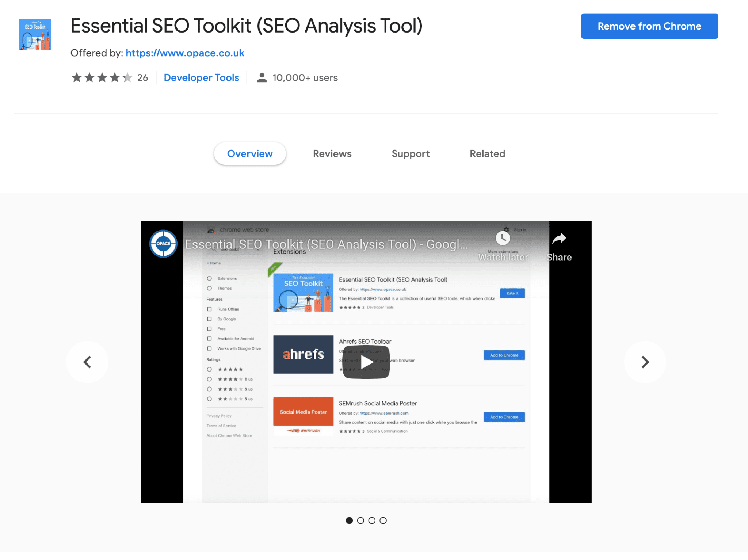
Task: Select the Extensions radio option in video
Action: (209, 278)
